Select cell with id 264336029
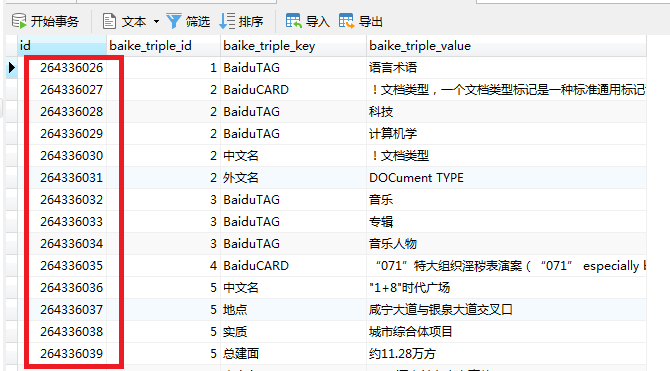This screenshot has height=371, width=670. tap(62, 134)
